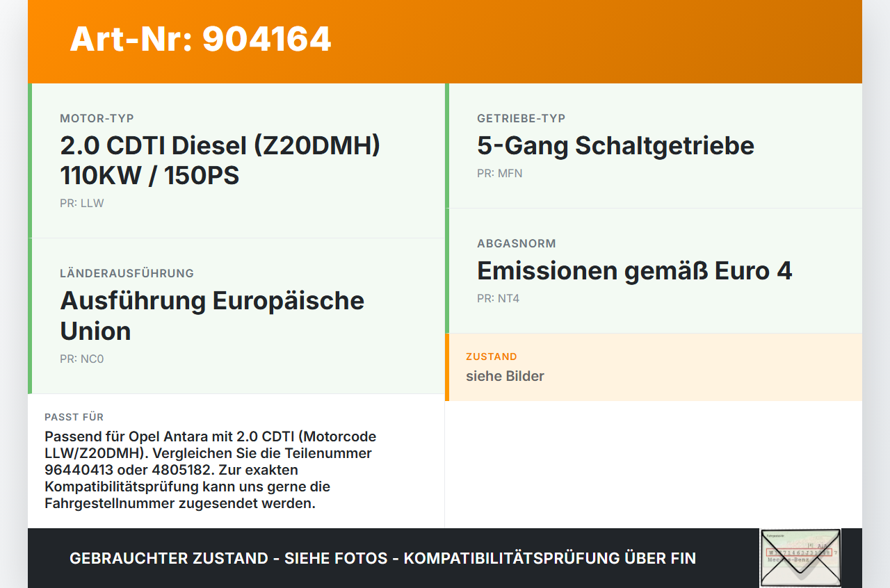Select the ZUSTAND label

point(491,357)
